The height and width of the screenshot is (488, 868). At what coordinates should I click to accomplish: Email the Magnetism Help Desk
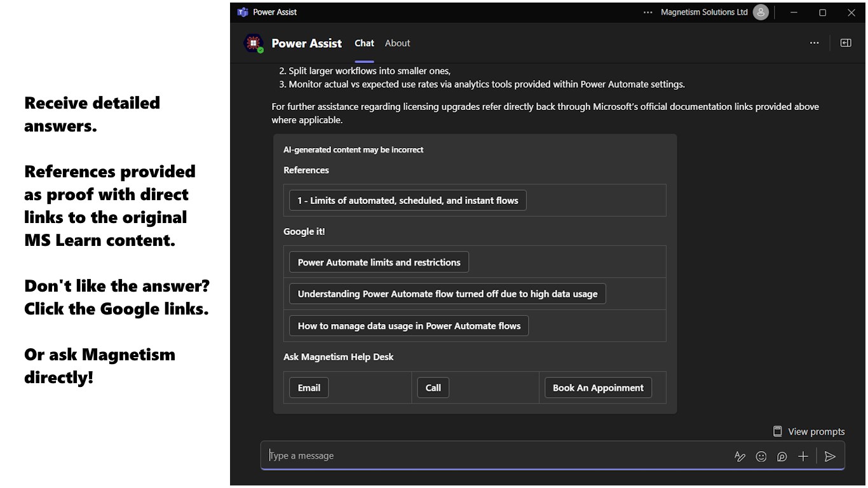(x=309, y=388)
